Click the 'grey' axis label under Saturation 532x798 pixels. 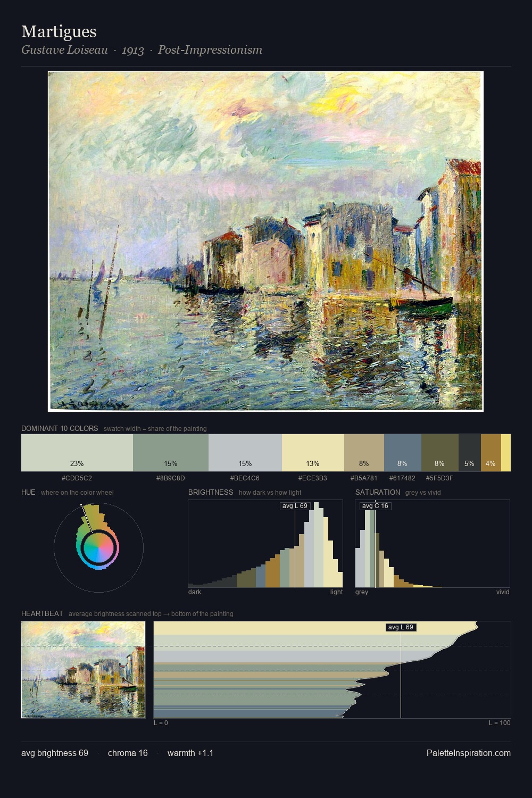(x=362, y=592)
